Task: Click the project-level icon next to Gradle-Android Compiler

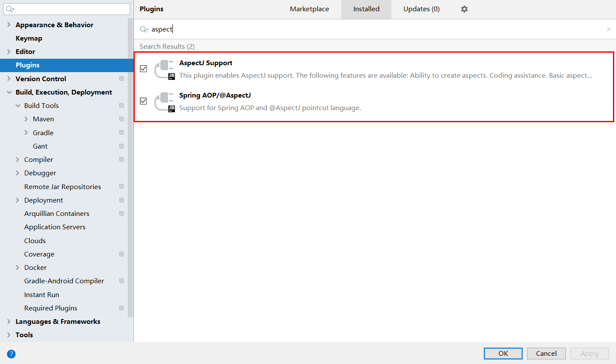Action: [x=121, y=281]
